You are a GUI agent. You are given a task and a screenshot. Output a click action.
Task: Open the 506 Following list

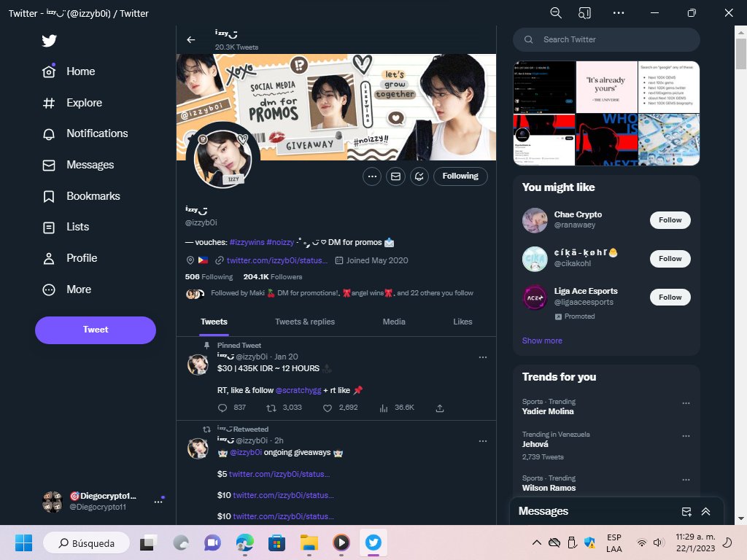209,276
